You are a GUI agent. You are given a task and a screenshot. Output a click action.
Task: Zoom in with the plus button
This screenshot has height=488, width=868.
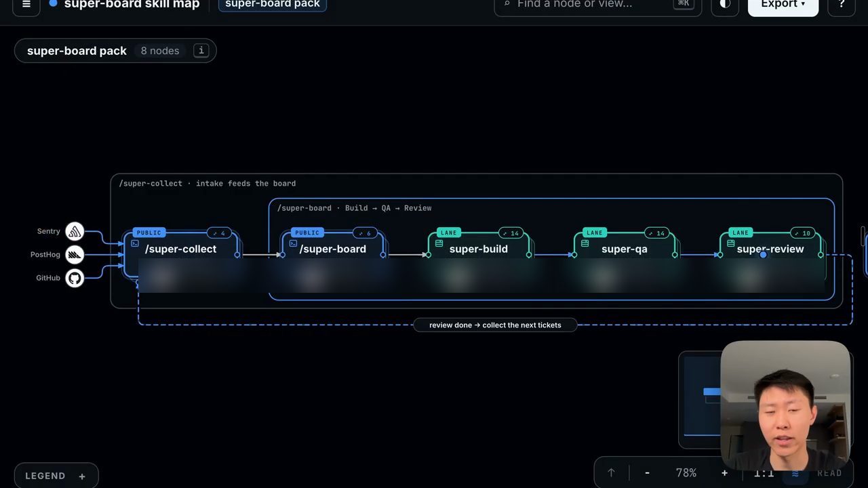724,473
